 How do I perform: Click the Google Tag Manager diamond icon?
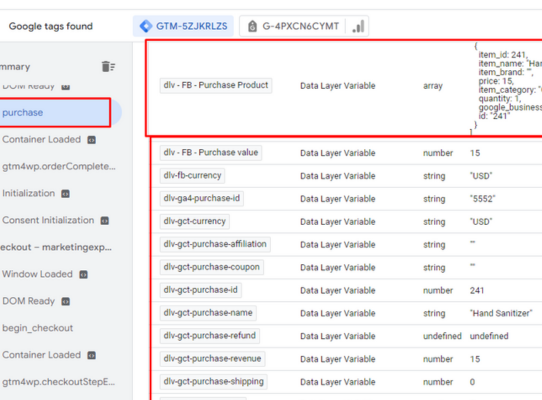point(146,26)
